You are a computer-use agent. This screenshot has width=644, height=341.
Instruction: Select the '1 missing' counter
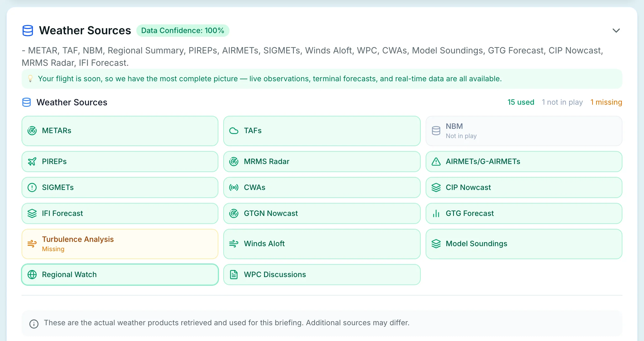point(606,102)
